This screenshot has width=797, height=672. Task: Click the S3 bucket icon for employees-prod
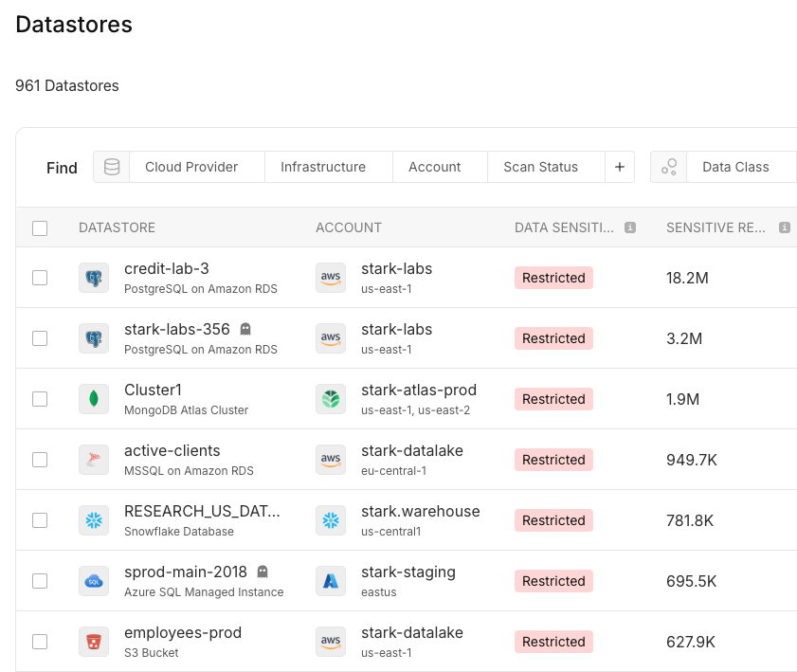[94, 642]
